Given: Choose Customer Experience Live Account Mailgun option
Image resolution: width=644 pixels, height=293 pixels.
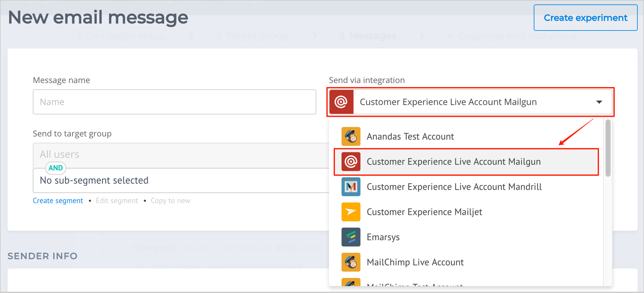Looking at the screenshot, I should pos(466,162).
